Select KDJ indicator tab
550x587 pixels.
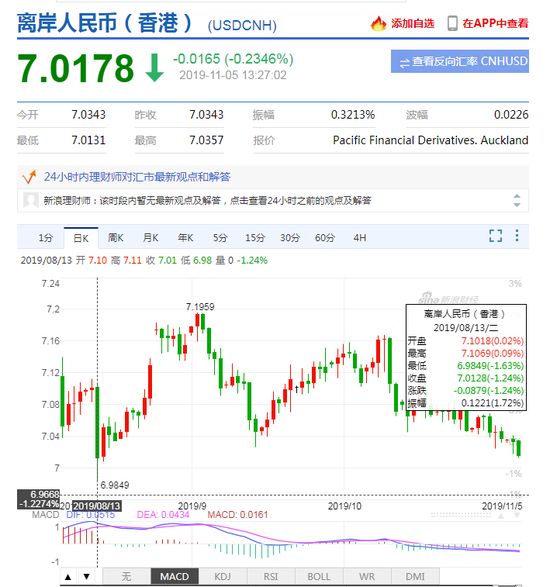pyautogui.click(x=222, y=577)
